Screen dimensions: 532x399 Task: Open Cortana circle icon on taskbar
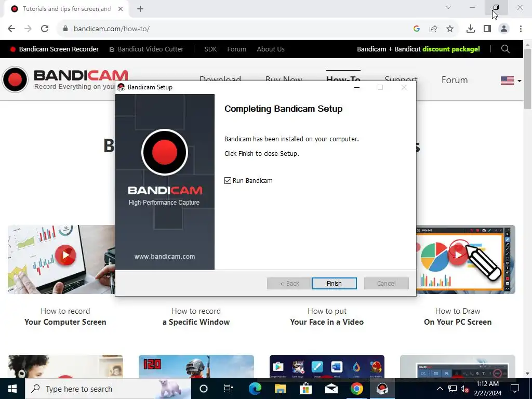click(204, 389)
